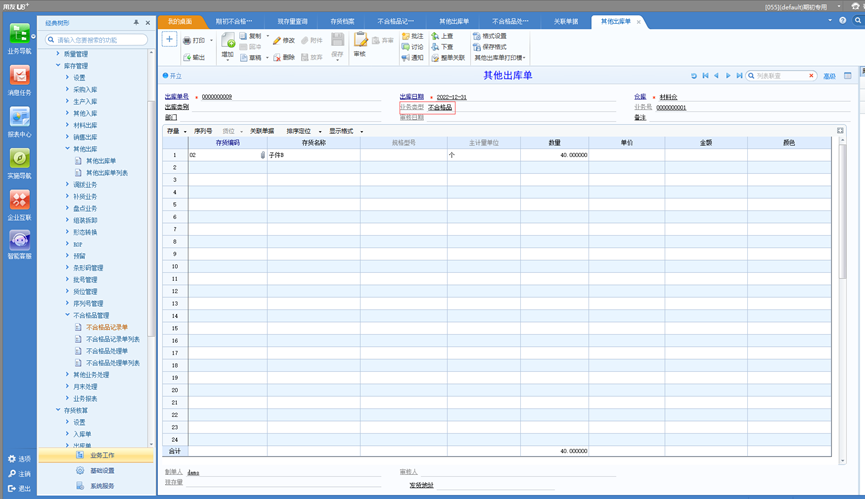Screen dimensions: 865x499
Task: Open the 打印 print dropdown arrow
Action: pyautogui.click(x=211, y=41)
